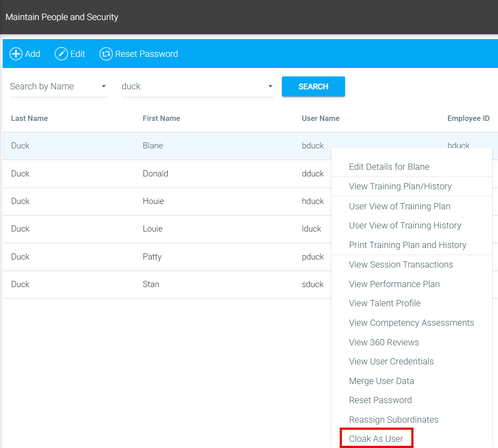498x448 pixels.
Task: Choose Edit Details for Blane
Action: click(389, 167)
